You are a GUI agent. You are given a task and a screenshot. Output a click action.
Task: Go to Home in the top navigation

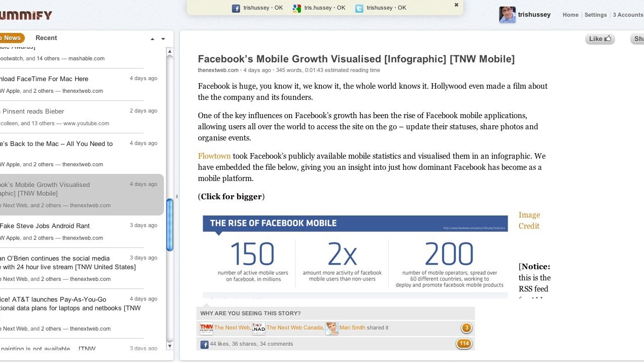click(x=570, y=15)
